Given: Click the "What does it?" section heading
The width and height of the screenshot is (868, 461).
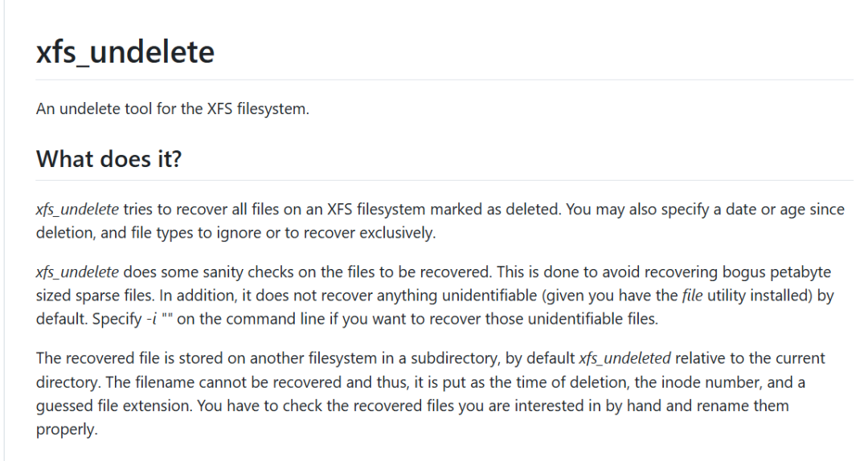Looking at the screenshot, I should tap(109, 159).
